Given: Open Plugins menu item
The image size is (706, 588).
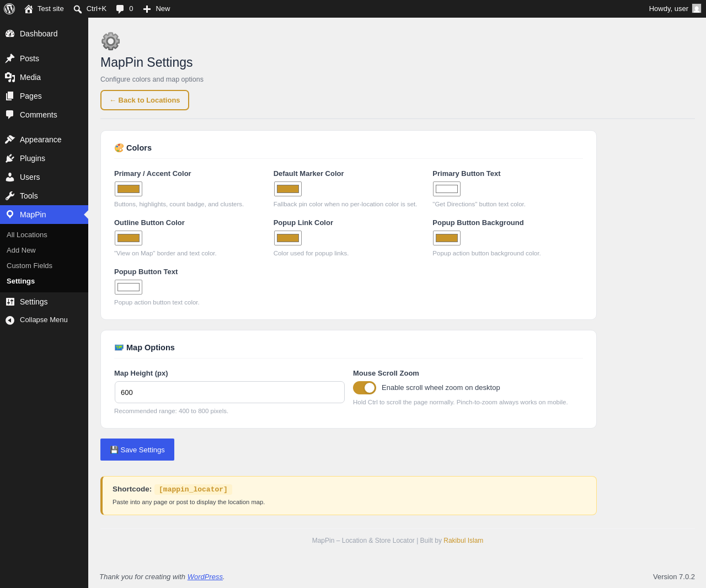Looking at the screenshot, I should (44, 158).
